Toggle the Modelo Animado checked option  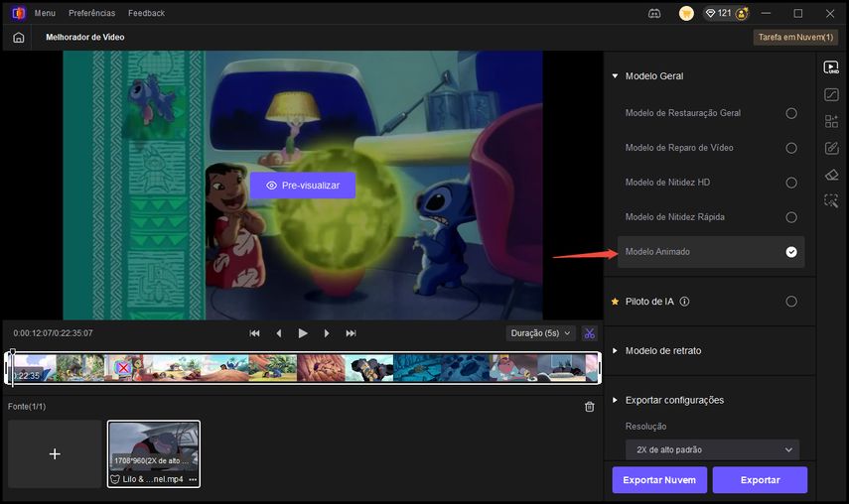791,252
